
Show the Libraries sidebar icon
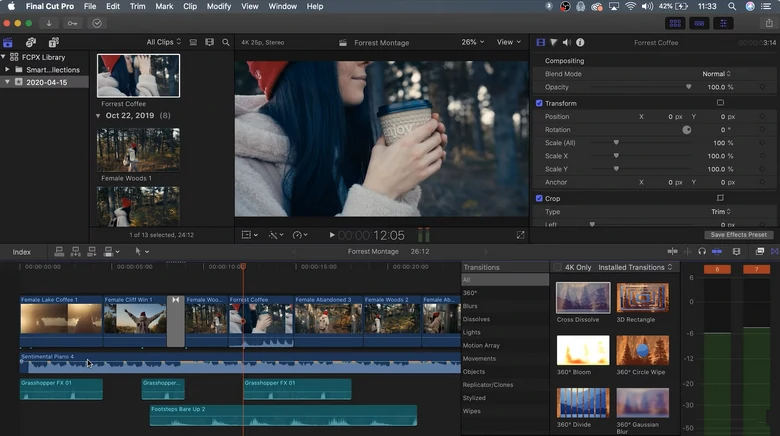tap(8, 42)
